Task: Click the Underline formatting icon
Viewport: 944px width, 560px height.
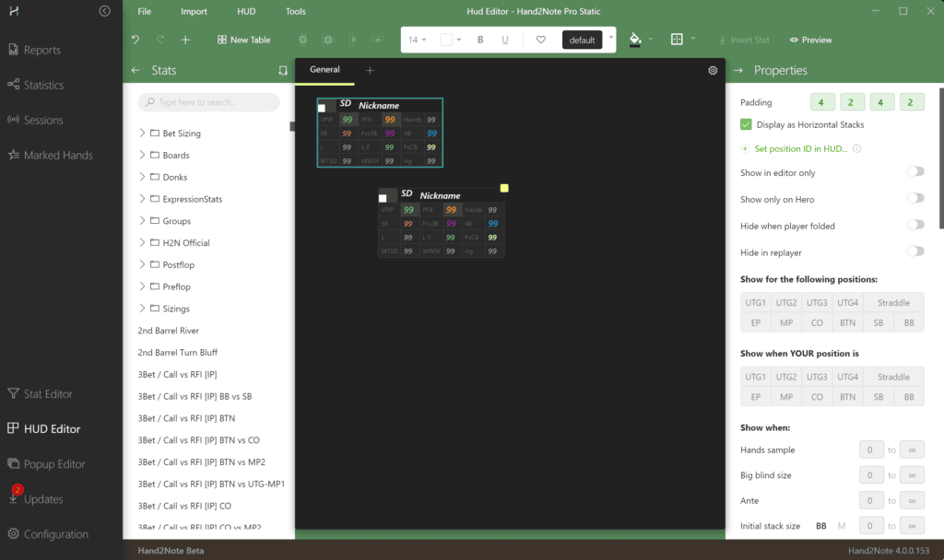Action: click(505, 40)
